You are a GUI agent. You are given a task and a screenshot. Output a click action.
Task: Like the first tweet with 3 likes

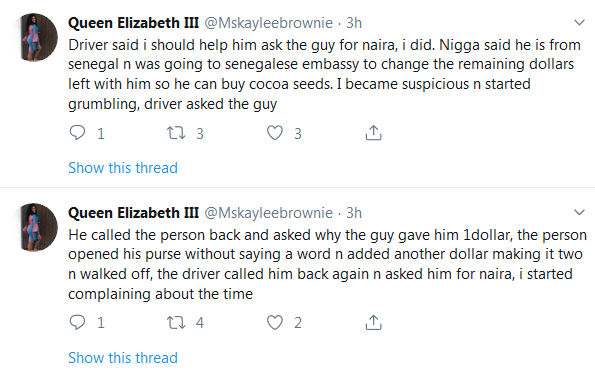coord(275,133)
